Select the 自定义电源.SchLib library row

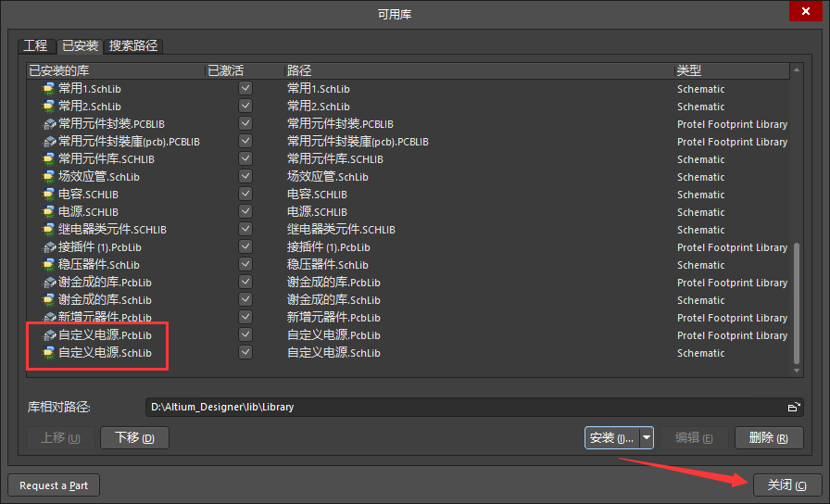click(408, 353)
